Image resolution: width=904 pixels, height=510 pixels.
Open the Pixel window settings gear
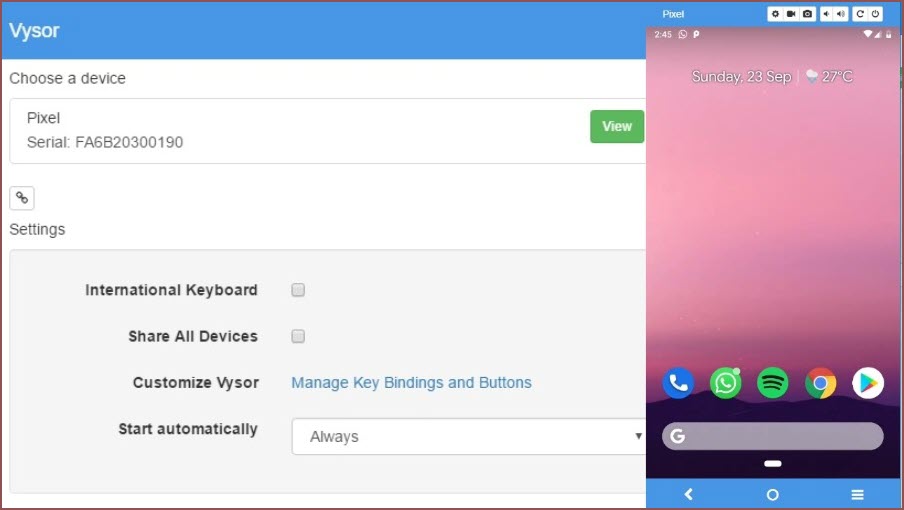pos(775,14)
